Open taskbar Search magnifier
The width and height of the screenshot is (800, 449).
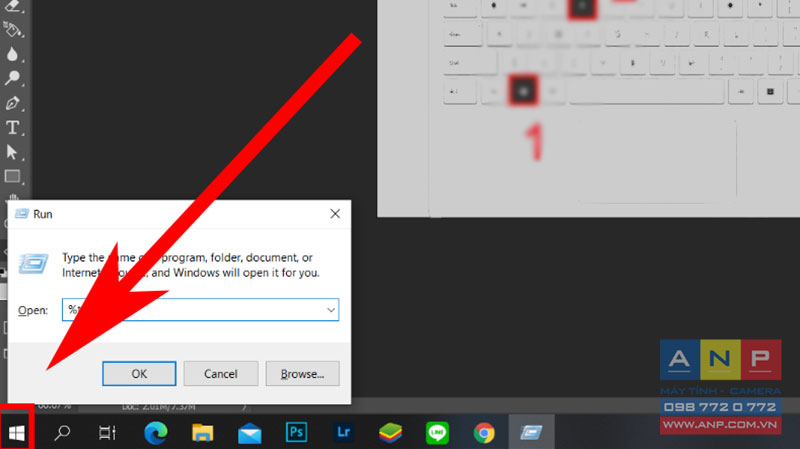point(62,433)
